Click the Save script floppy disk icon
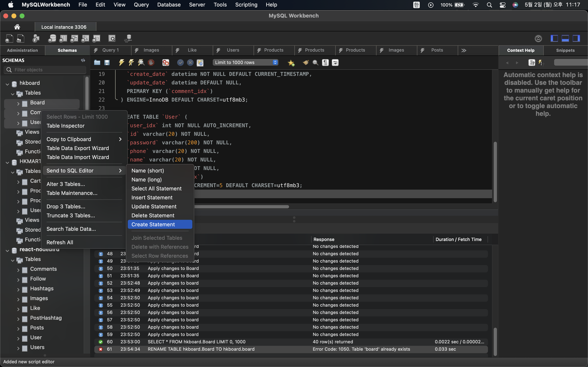 click(x=107, y=63)
